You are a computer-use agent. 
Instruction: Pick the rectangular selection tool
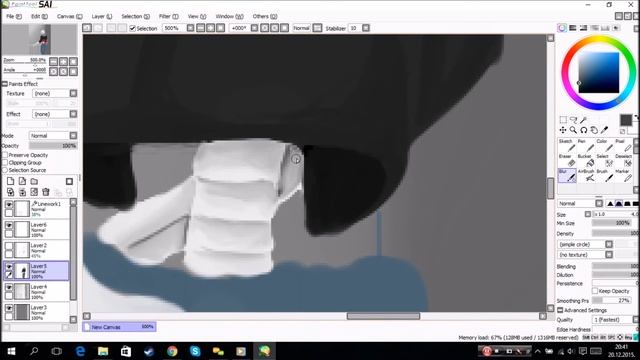563,120
